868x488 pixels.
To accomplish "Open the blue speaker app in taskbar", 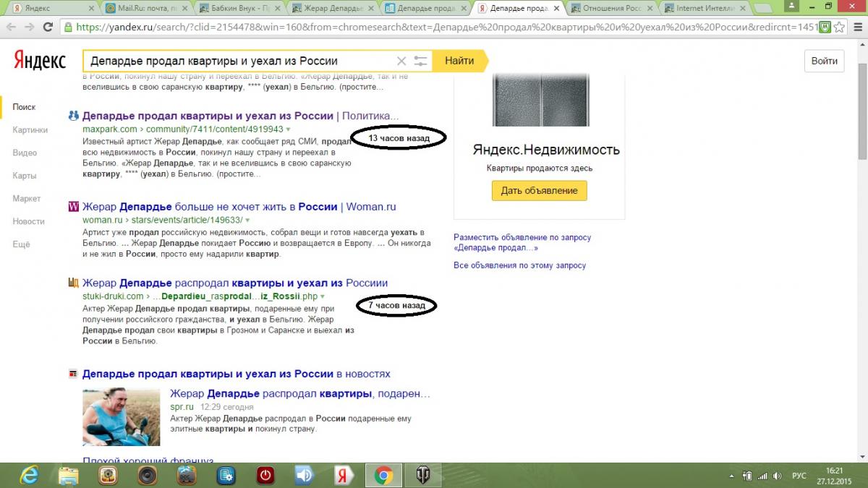I will click(x=305, y=475).
